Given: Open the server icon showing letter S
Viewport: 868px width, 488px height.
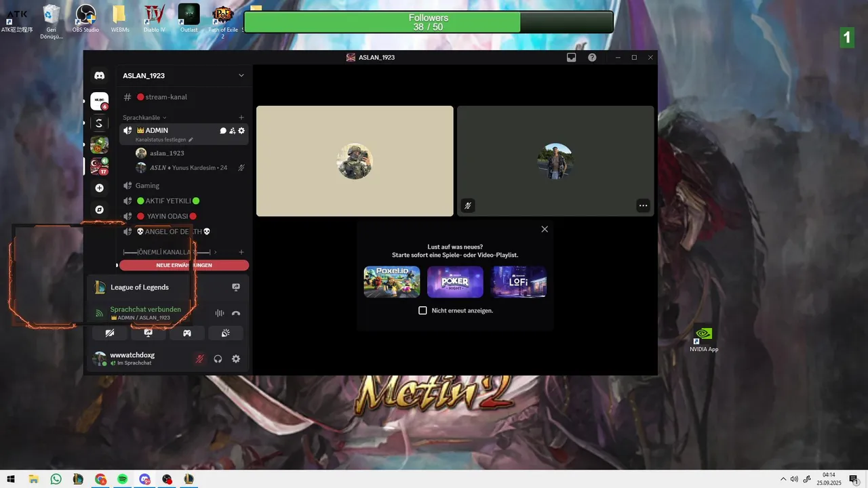Looking at the screenshot, I should point(99,123).
